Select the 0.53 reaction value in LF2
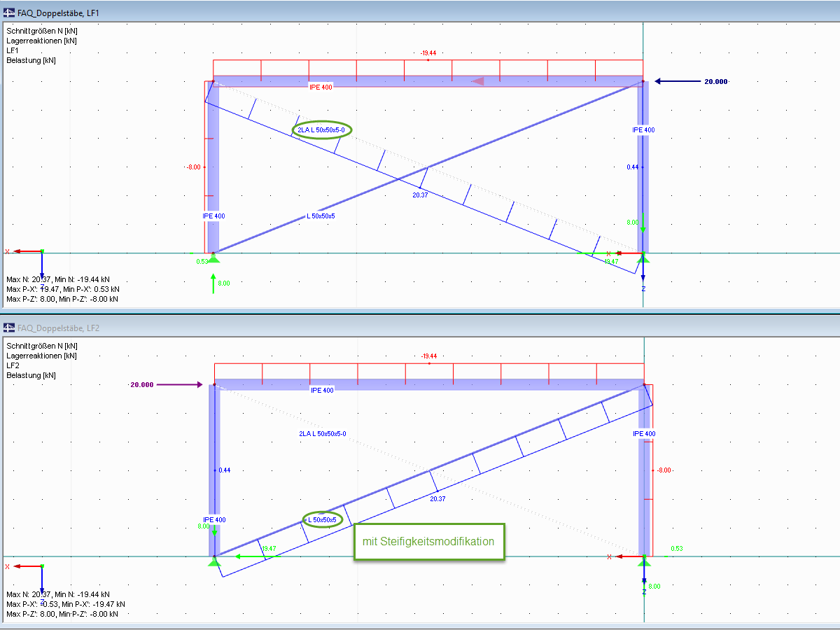The width and height of the screenshot is (840, 630). 677,548
